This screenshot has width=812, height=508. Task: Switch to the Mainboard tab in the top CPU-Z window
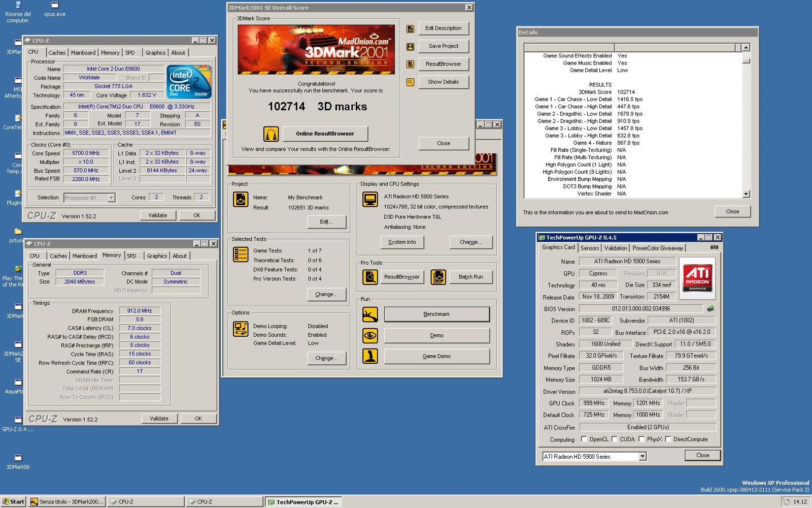tap(83, 53)
